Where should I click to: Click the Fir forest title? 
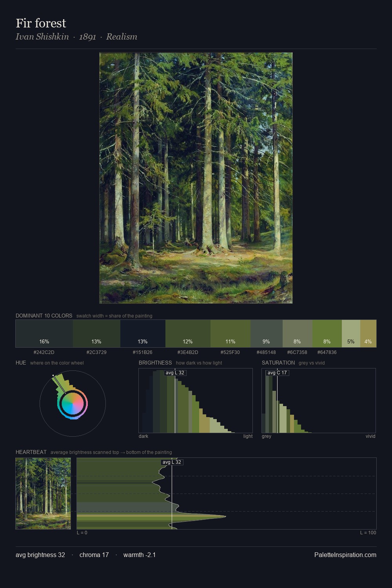[41, 23]
